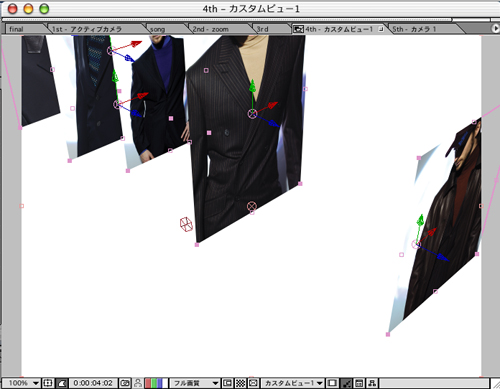Open the フル画質 resolution dropdown
The height and width of the screenshot is (389, 500).
pyautogui.click(x=195, y=383)
